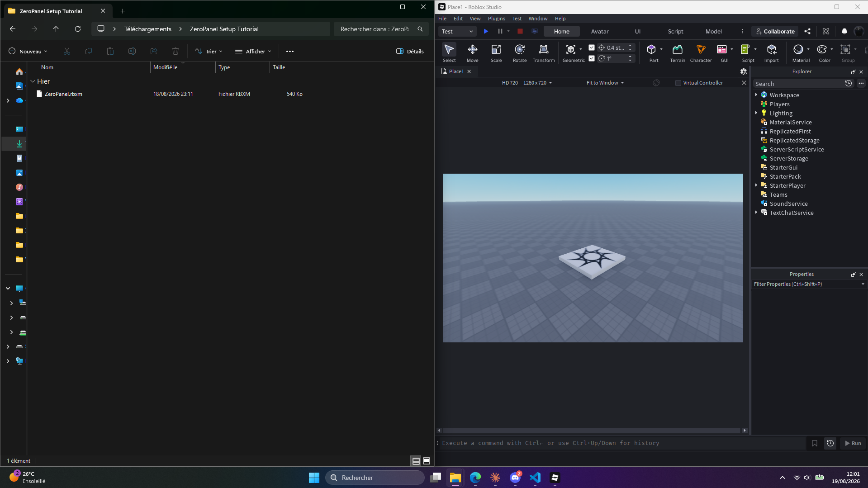Enable the Virtual Controller checkbox

coord(678,83)
